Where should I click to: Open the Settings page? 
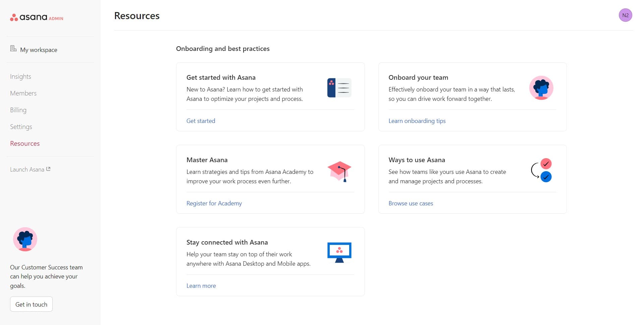coord(21,126)
